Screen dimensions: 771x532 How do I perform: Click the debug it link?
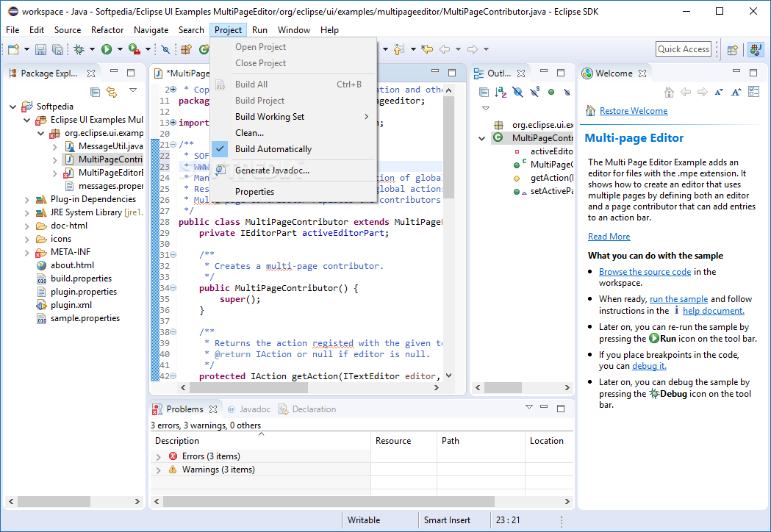pos(649,366)
